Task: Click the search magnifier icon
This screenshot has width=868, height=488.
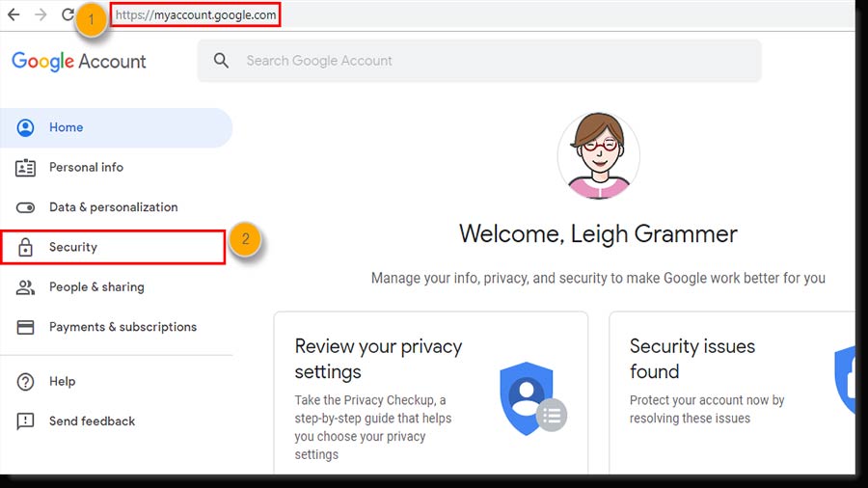Action: click(221, 61)
